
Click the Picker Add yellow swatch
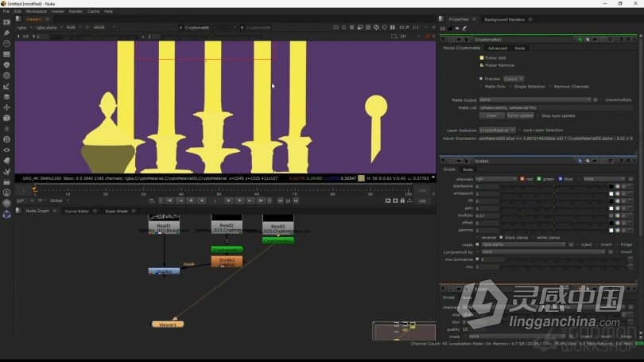click(481, 58)
